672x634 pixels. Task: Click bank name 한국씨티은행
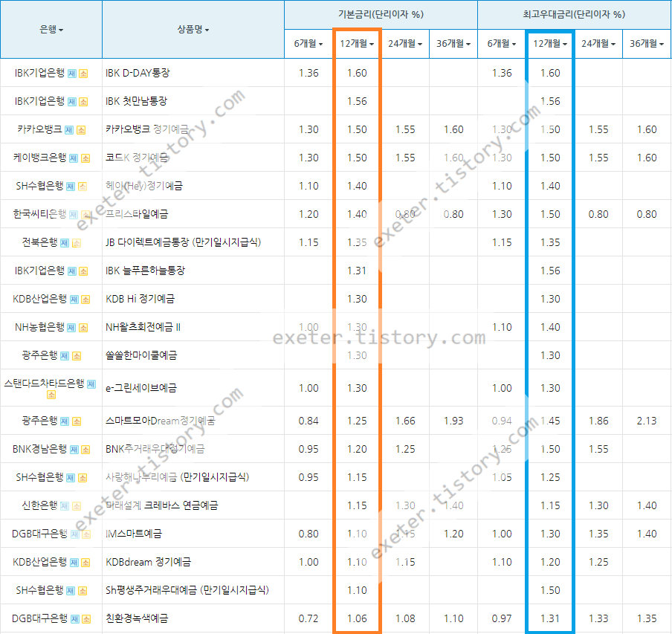click(39, 214)
